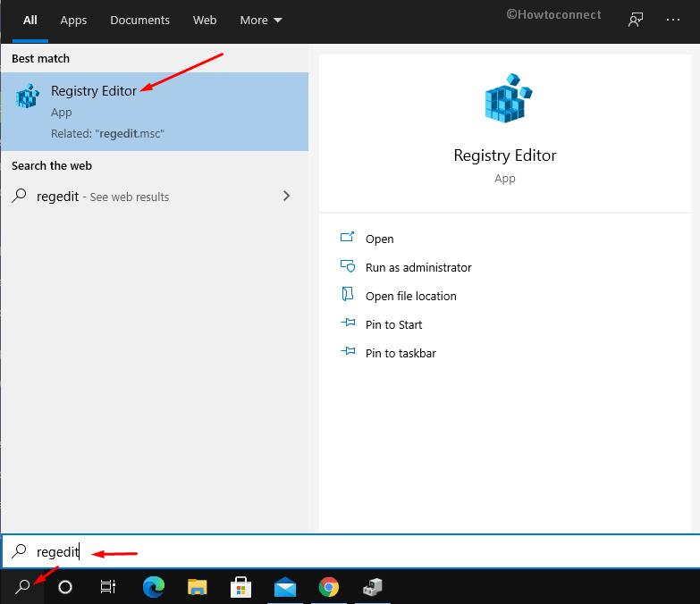Click Open in the preview actions
Screen dimensions: 700x604
pyautogui.click(x=379, y=239)
